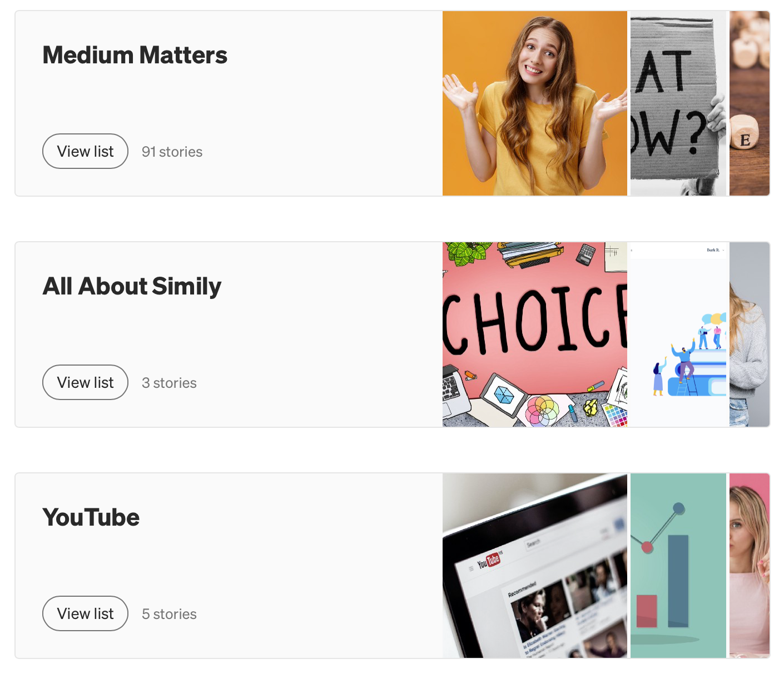Open View list for YouTube
This screenshot has width=784, height=679.
pos(85,613)
